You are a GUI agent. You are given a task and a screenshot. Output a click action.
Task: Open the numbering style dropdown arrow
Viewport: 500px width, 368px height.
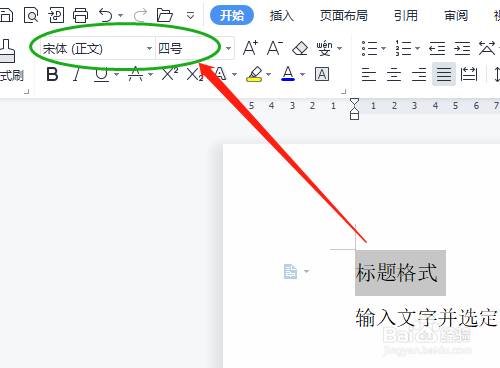pyautogui.click(x=417, y=49)
